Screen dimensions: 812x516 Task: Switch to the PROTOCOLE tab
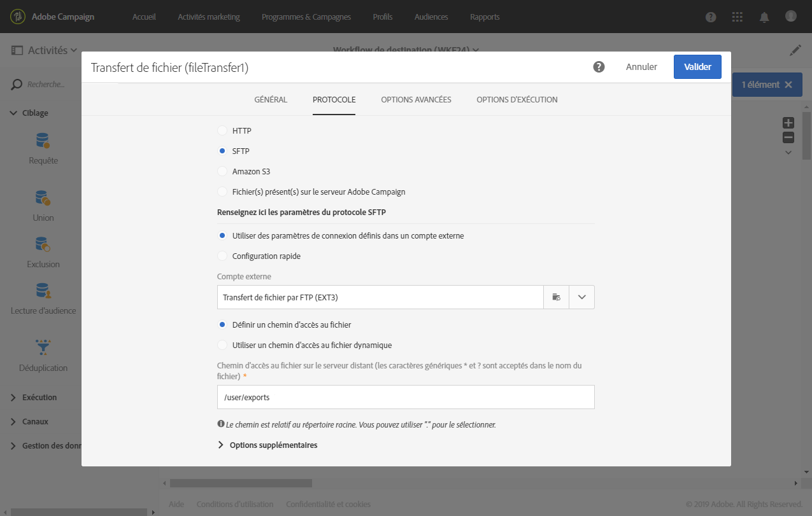334,100
